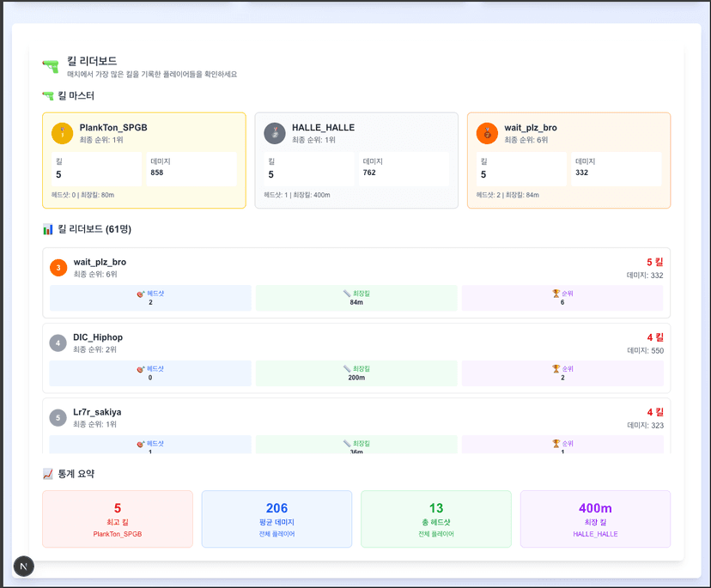The height and width of the screenshot is (588, 711).
Task: Click the chart icon beside 통계 요약
Action: coord(48,474)
